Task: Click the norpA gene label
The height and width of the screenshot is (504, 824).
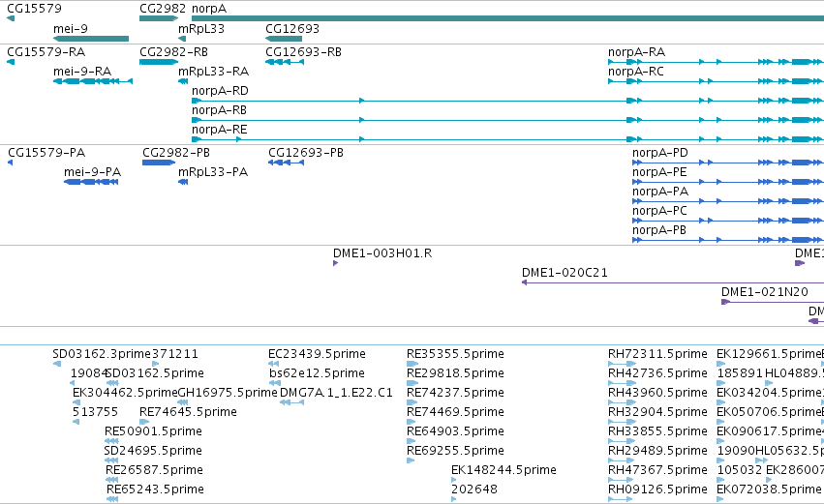Action: 209,9
